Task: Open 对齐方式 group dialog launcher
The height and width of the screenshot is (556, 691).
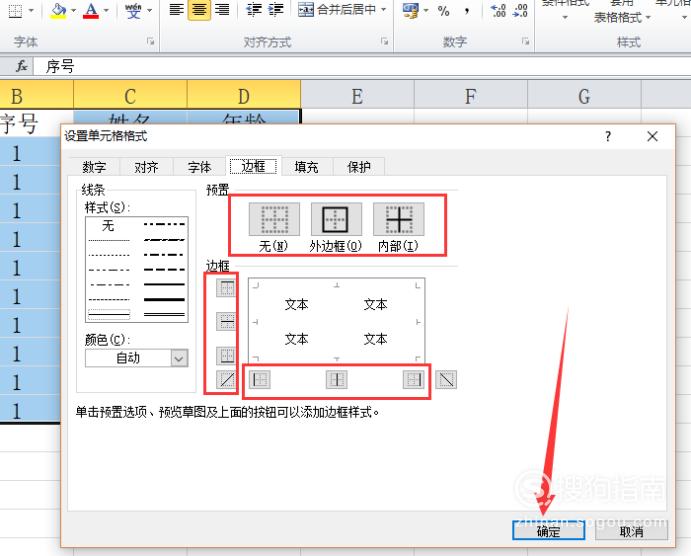Action: (384, 41)
